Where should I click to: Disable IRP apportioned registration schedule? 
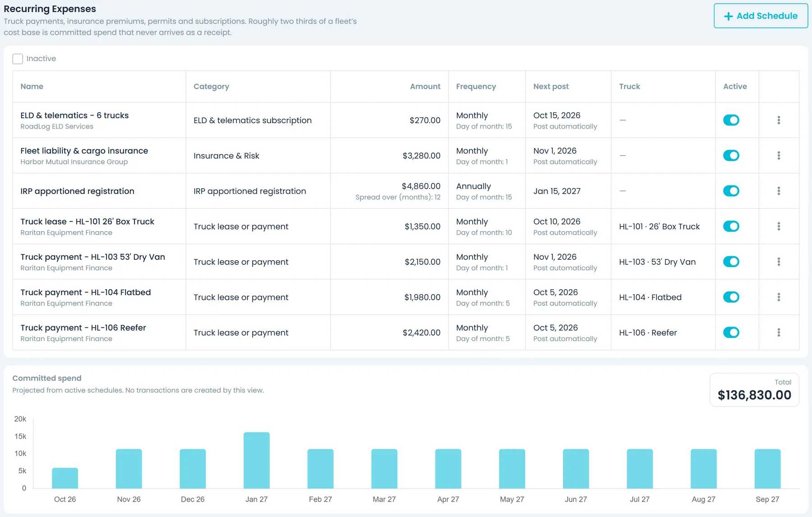731,191
